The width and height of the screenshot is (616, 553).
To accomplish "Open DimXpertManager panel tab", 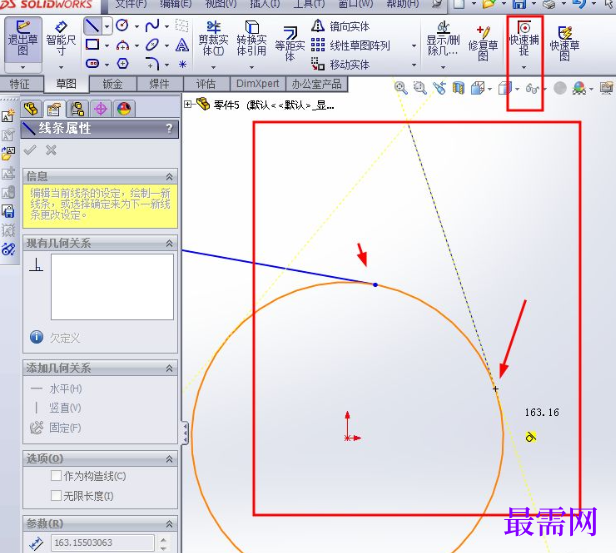I will click(x=101, y=108).
